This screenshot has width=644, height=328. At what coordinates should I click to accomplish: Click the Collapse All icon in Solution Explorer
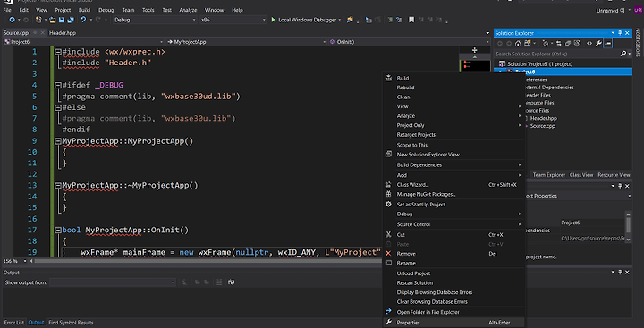tap(568, 43)
